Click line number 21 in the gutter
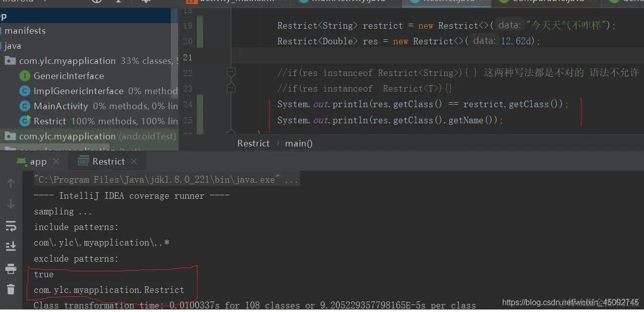The image size is (644, 312). tap(188, 57)
